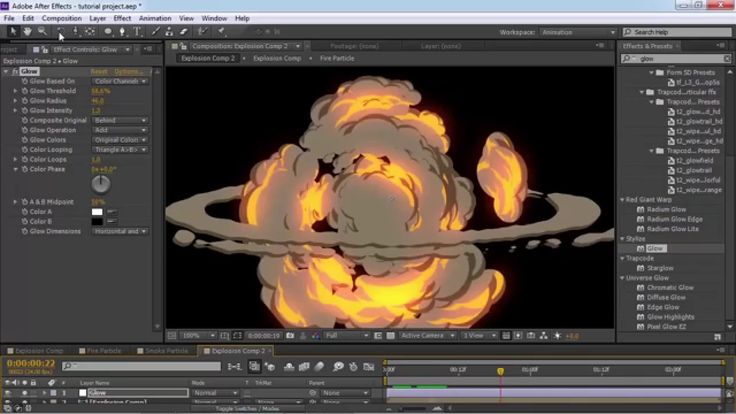This screenshot has height=414, width=736.
Task: Toggle stopwatch for Glow Threshold
Action: (24, 91)
